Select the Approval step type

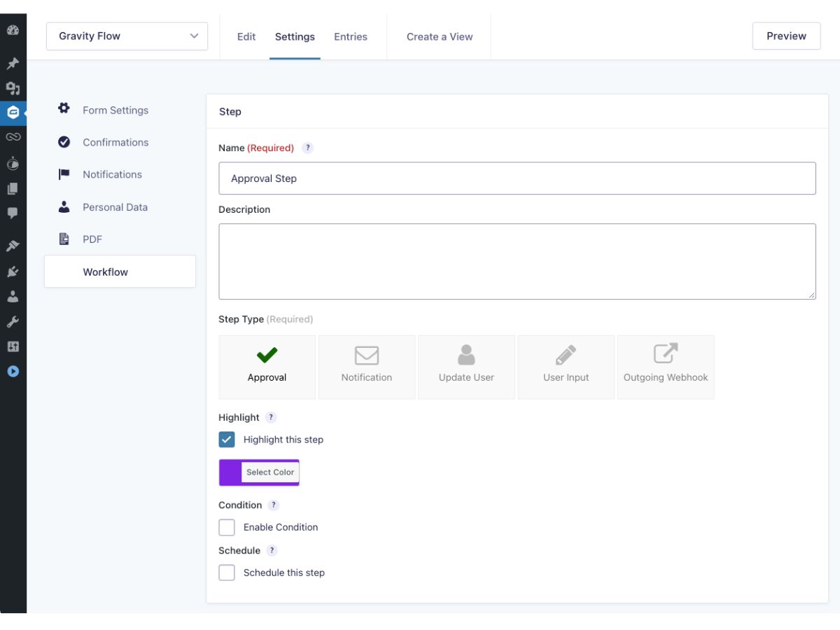point(267,367)
